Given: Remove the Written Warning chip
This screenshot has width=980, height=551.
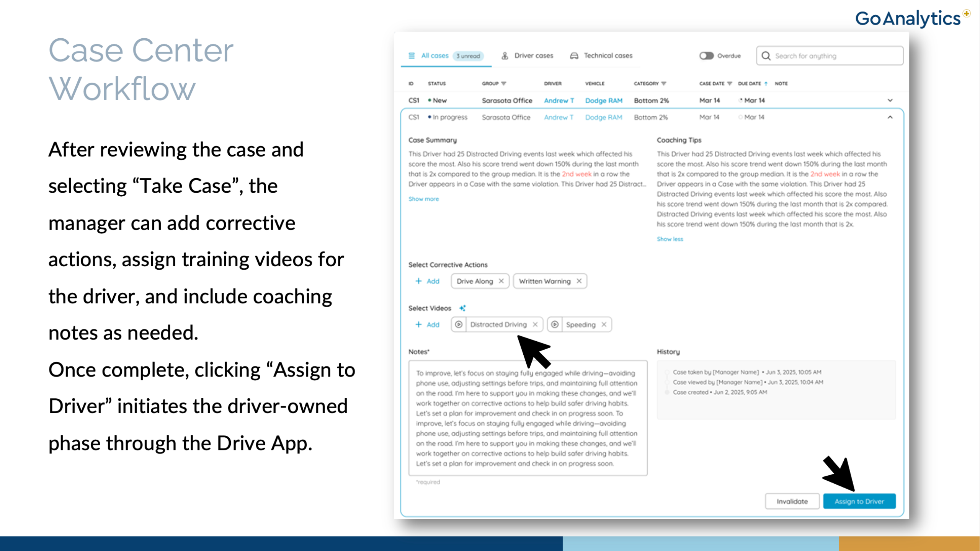Looking at the screenshot, I should (579, 281).
